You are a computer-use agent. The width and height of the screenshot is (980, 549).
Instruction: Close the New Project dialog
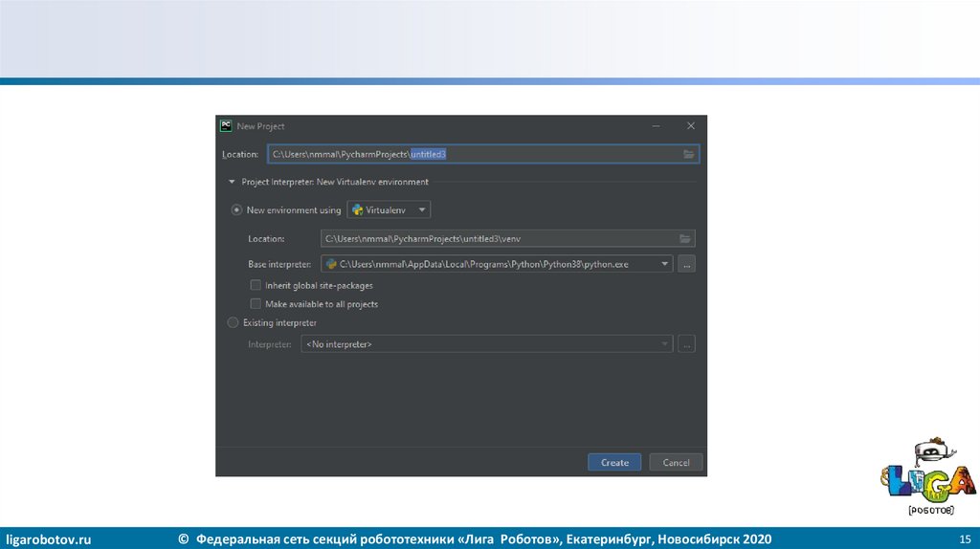tap(691, 126)
